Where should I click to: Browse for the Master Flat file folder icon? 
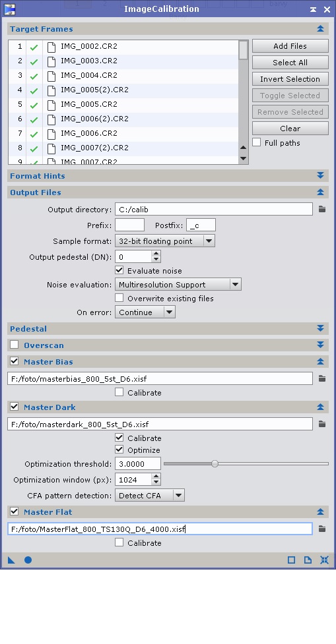click(x=322, y=529)
